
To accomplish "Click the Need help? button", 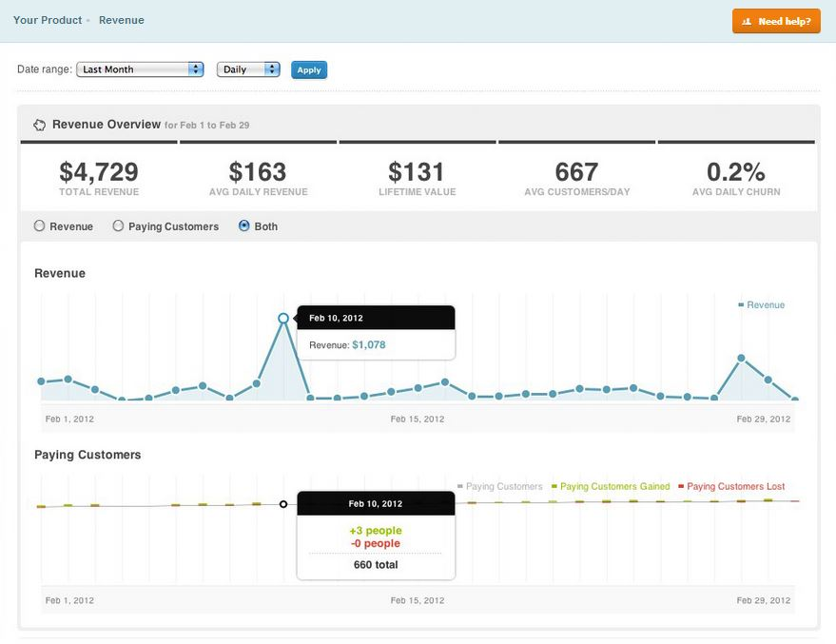I will [x=776, y=20].
